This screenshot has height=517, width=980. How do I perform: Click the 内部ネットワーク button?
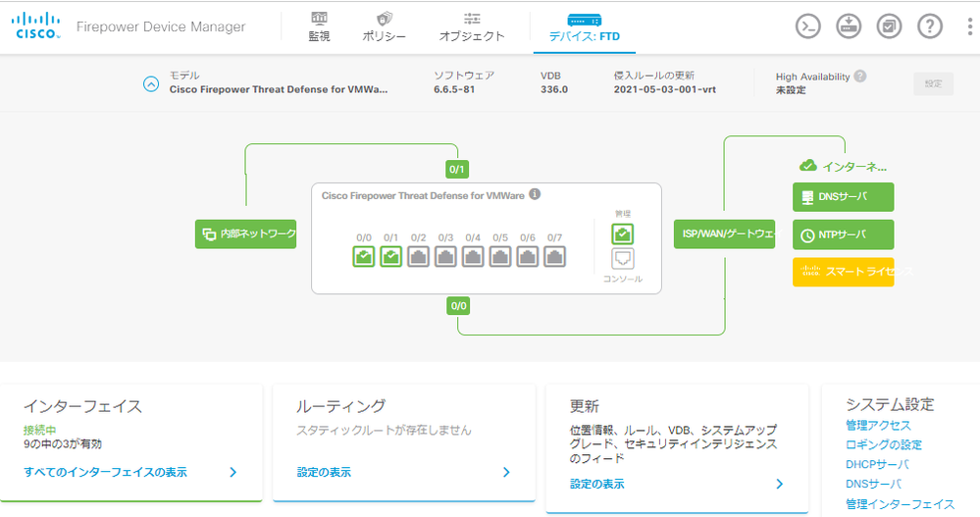245,233
